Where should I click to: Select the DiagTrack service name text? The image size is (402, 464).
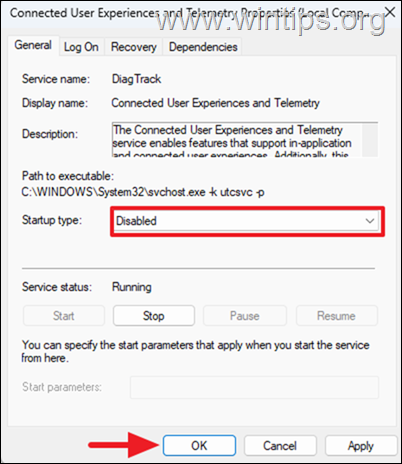pos(136,79)
